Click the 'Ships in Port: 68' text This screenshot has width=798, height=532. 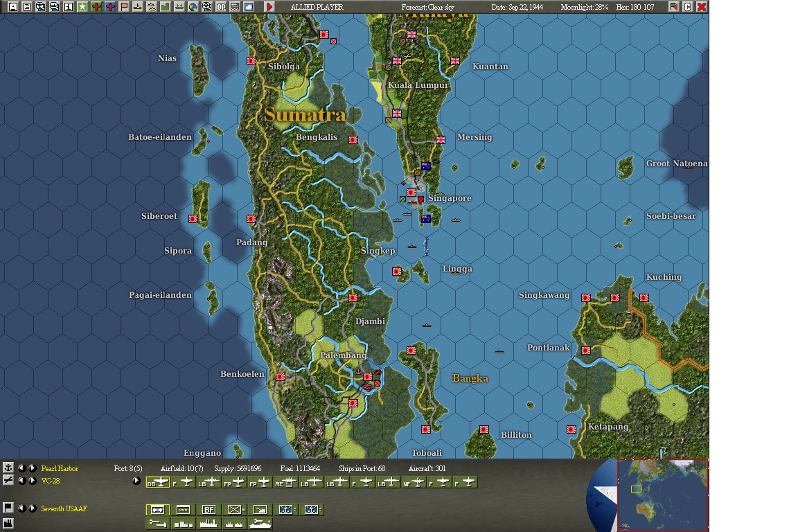tap(362, 468)
